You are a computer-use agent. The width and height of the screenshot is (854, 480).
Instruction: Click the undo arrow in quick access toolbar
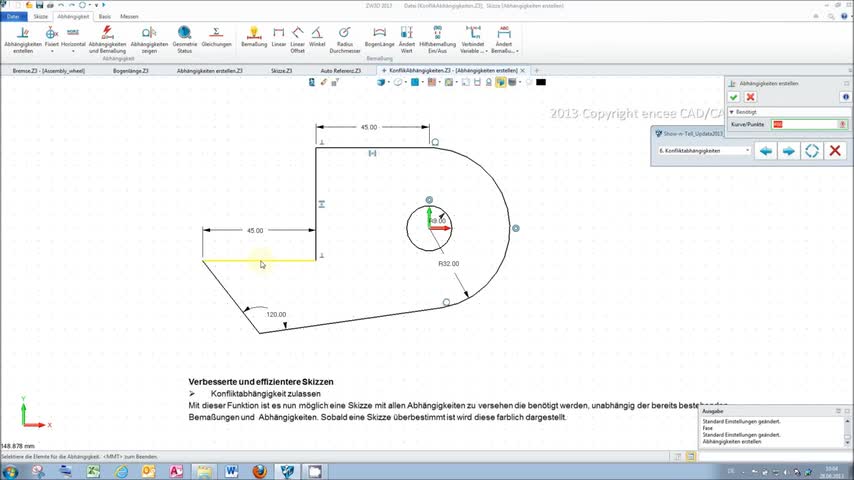(61, 5)
